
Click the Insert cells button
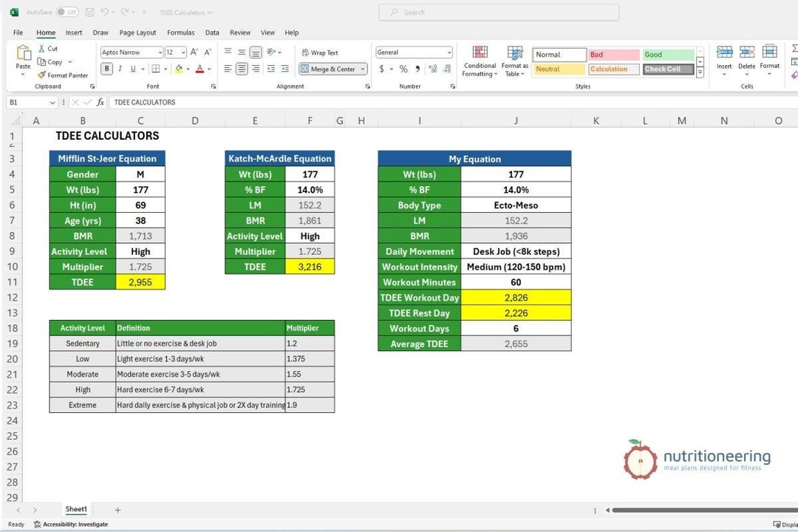(x=724, y=59)
